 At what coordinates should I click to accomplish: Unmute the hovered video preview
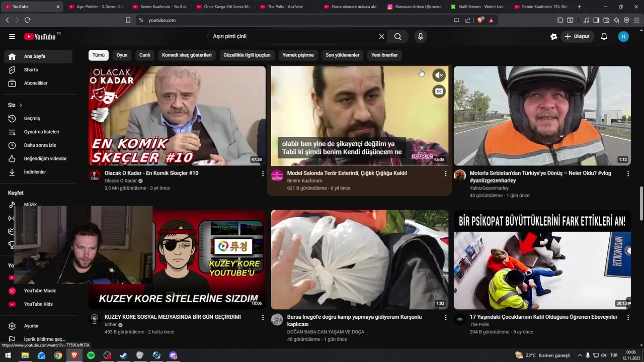[x=439, y=75]
